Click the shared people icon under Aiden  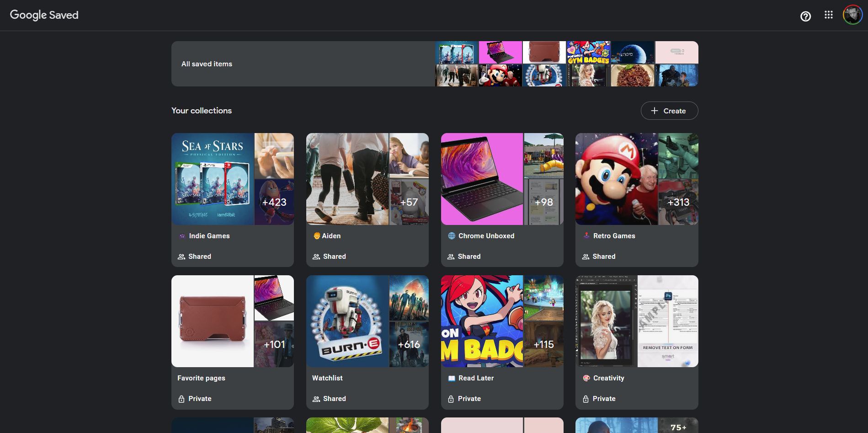click(x=316, y=257)
